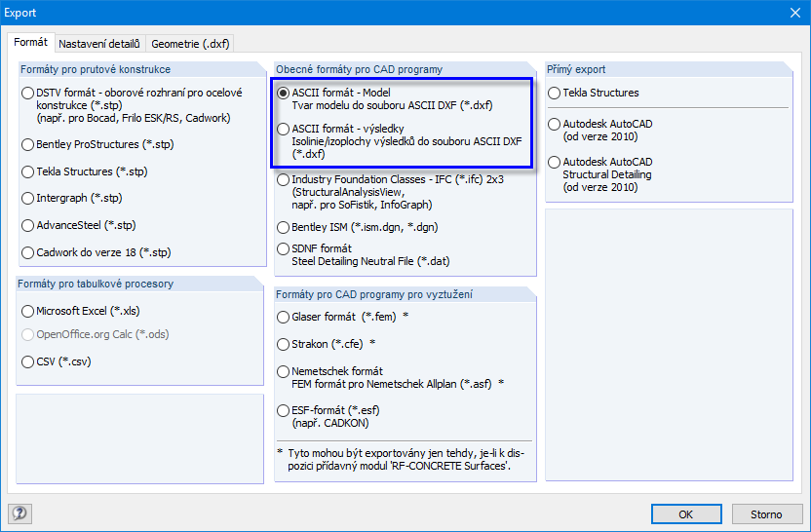Switch to Nastavení detailů tab
The image size is (811, 532).
tap(99, 43)
